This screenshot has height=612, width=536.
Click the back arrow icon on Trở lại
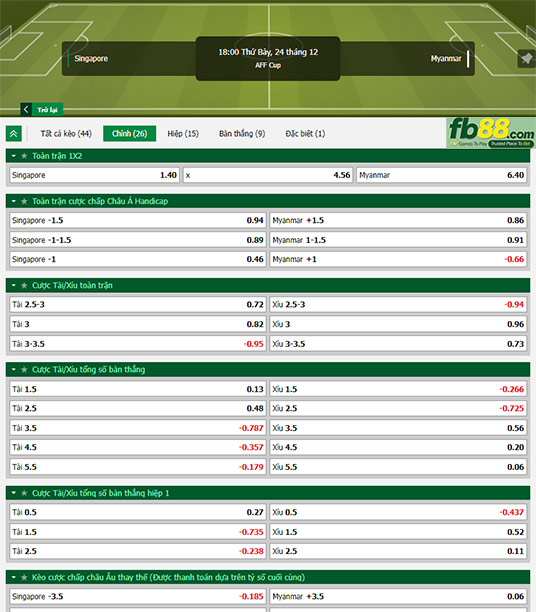click(26, 110)
